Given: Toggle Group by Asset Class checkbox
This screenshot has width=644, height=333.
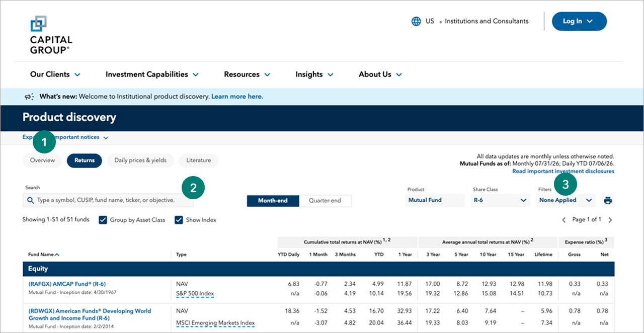Looking at the screenshot, I should [x=103, y=220].
